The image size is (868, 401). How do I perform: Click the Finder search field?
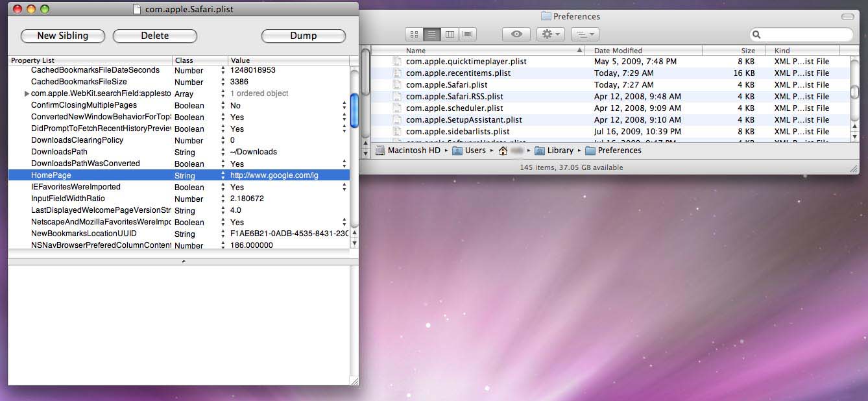click(801, 34)
